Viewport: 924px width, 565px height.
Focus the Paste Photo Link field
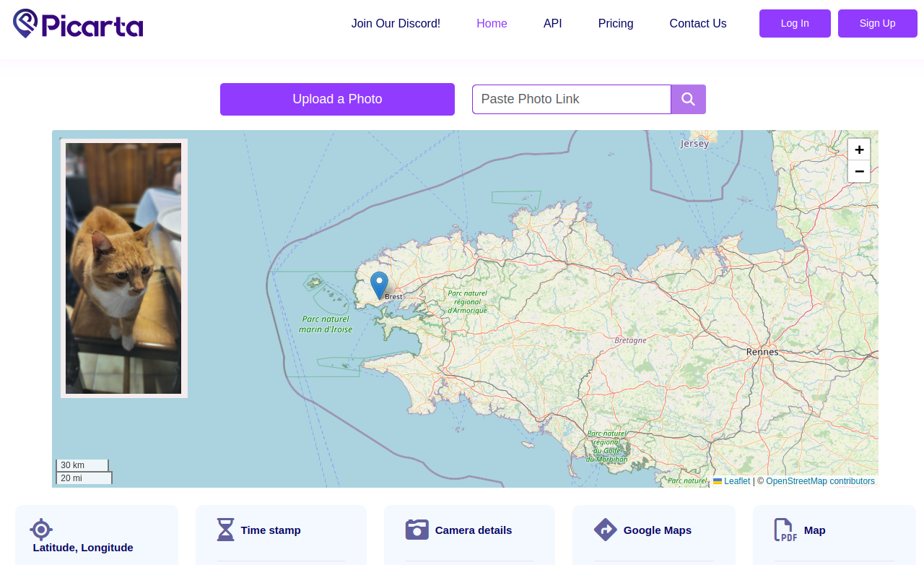point(571,99)
